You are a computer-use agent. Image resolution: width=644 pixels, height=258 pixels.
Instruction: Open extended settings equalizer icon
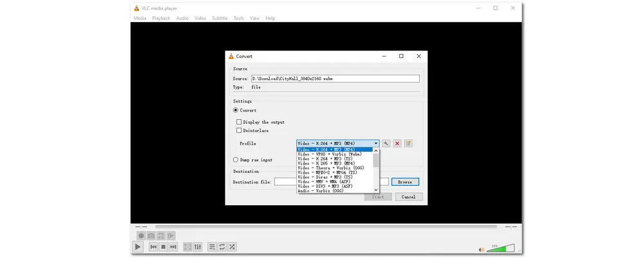pyautogui.click(x=198, y=246)
